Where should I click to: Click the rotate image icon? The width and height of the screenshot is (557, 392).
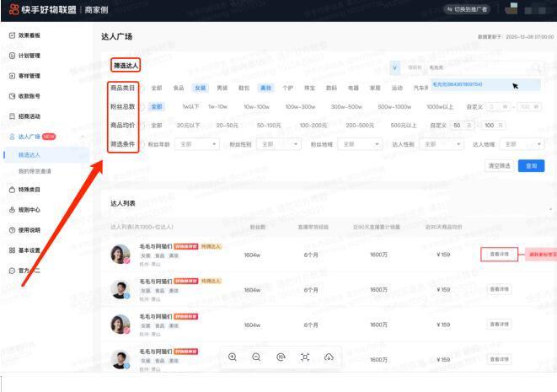[281, 357]
